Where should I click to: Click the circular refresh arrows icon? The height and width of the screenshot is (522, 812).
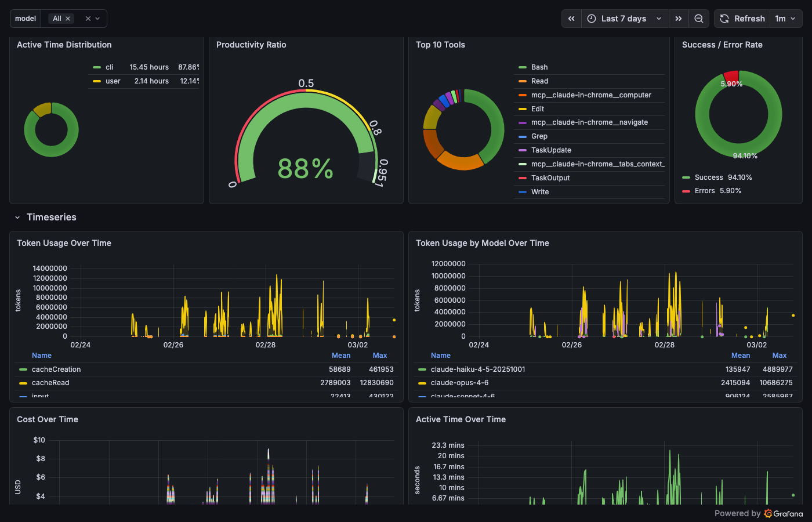tap(724, 18)
